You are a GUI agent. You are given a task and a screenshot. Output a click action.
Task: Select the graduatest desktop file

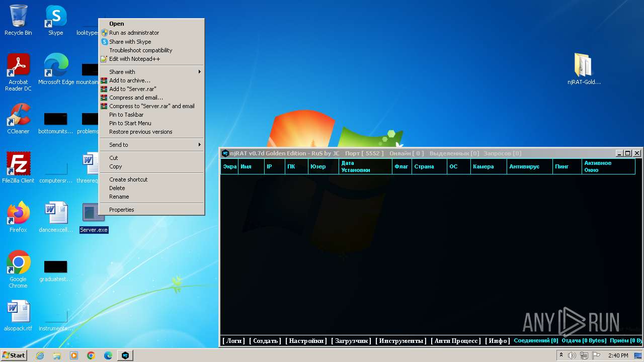pyautogui.click(x=56, y=270)
